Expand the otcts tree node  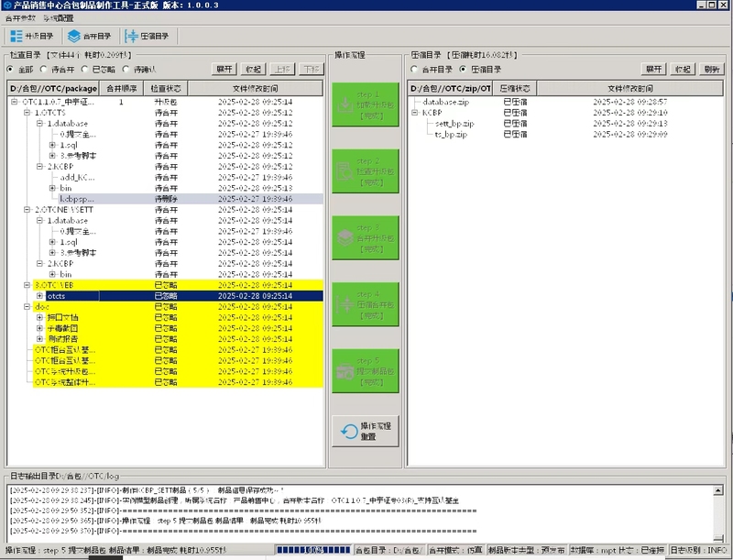pos(39,296)
